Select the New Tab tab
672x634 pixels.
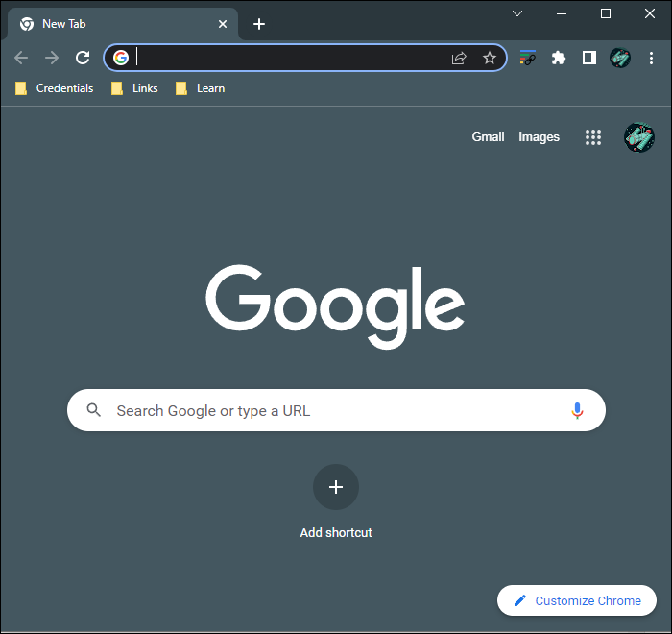[123, 24]
